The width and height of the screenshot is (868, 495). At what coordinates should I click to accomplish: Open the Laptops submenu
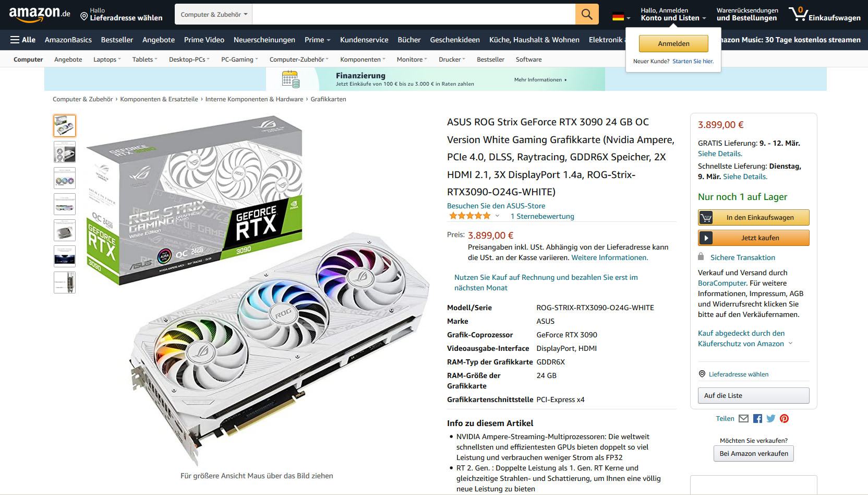pyautogui.click(x=107, y=60)
